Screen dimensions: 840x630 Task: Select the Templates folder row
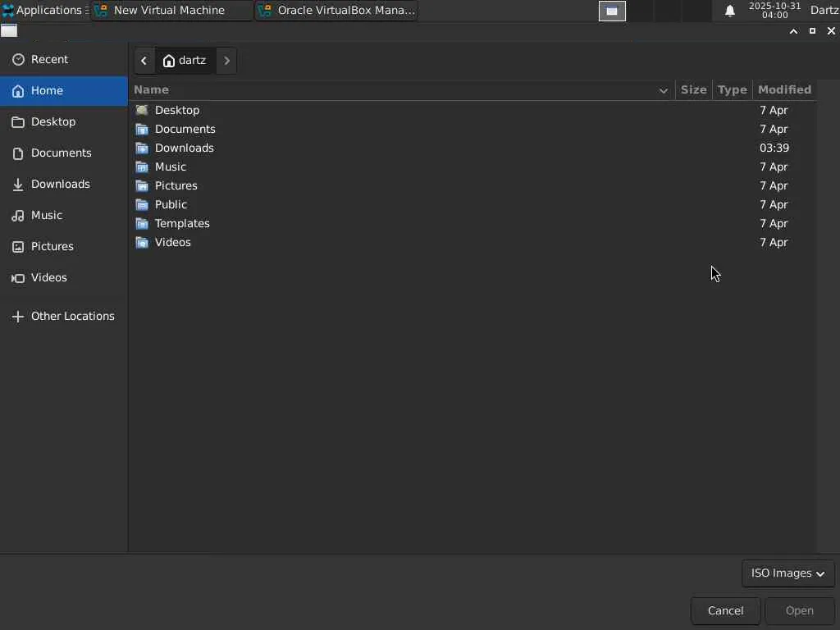pyautogui.click(x=182, y=223)
